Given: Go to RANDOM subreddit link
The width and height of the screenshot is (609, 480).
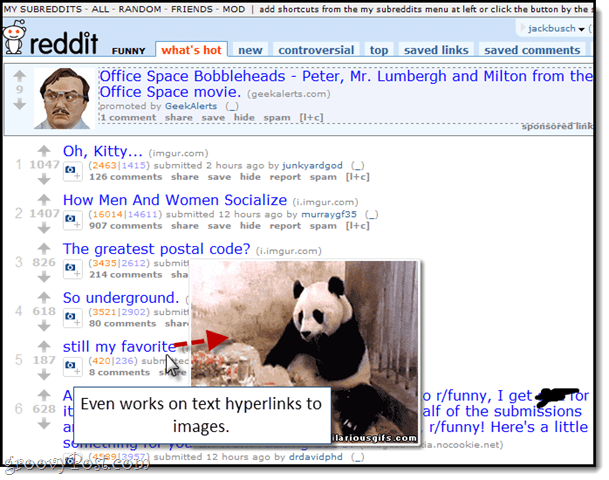Looking at the screenshot, I should tap(140, 9).
